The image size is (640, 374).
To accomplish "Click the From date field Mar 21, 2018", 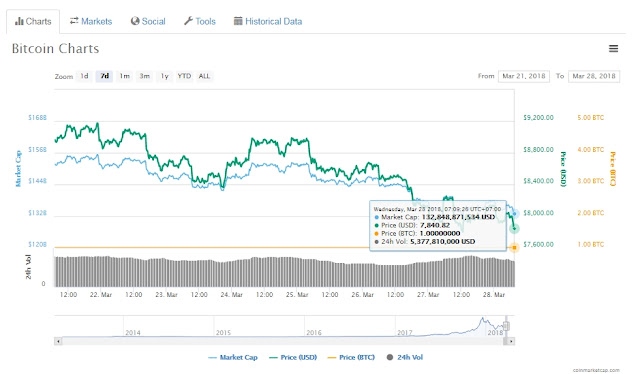I will [x=524, y=76].
